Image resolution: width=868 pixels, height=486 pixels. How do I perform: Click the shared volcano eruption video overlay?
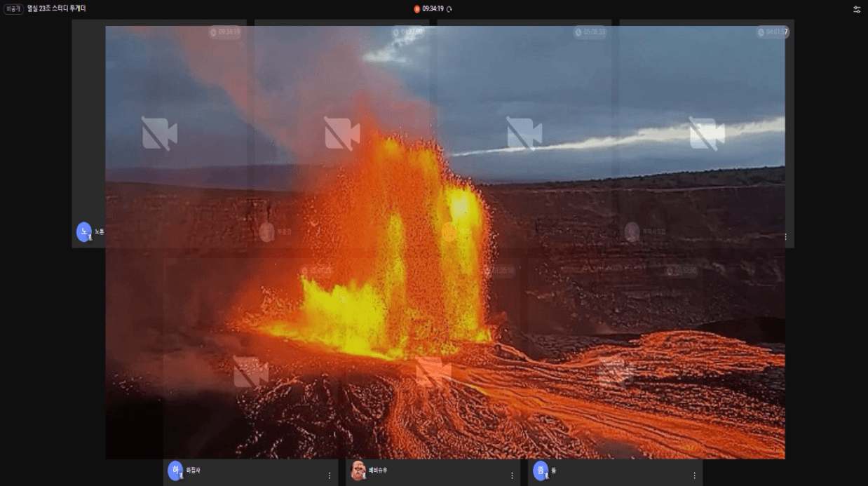(x=445, y=242)
